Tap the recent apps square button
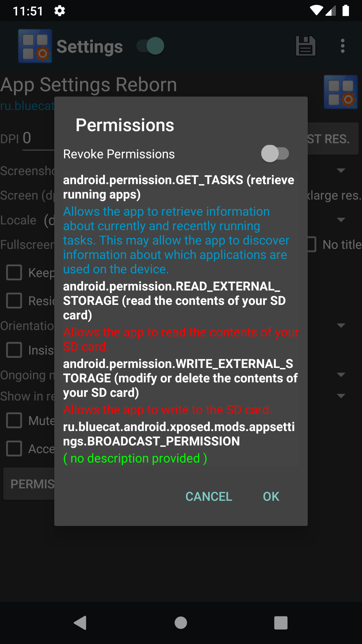362x644 pixels. pyautogui.click(x=281, y=623)
